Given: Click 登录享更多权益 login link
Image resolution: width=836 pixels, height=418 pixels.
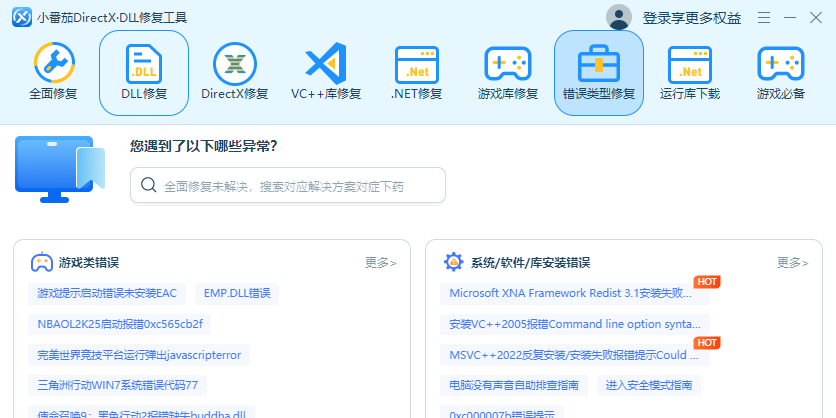Looking at the screenshot, I should tap(692, 18).
